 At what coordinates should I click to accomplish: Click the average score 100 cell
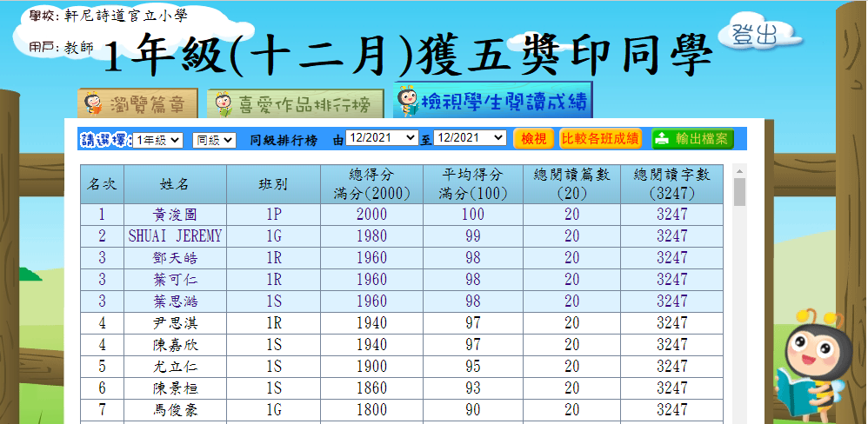click(x=473, y=215)
